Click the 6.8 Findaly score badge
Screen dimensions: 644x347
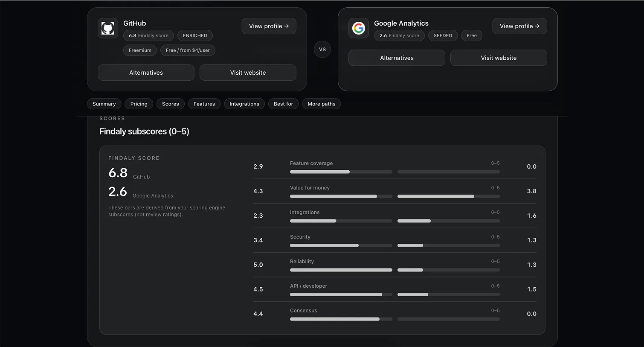tap(148, 35)
